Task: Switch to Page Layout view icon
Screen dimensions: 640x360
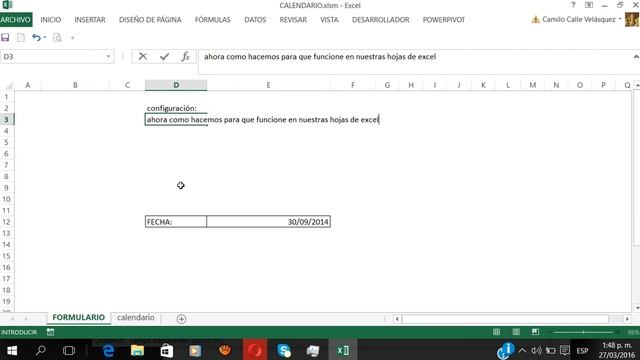Action: 516,332
